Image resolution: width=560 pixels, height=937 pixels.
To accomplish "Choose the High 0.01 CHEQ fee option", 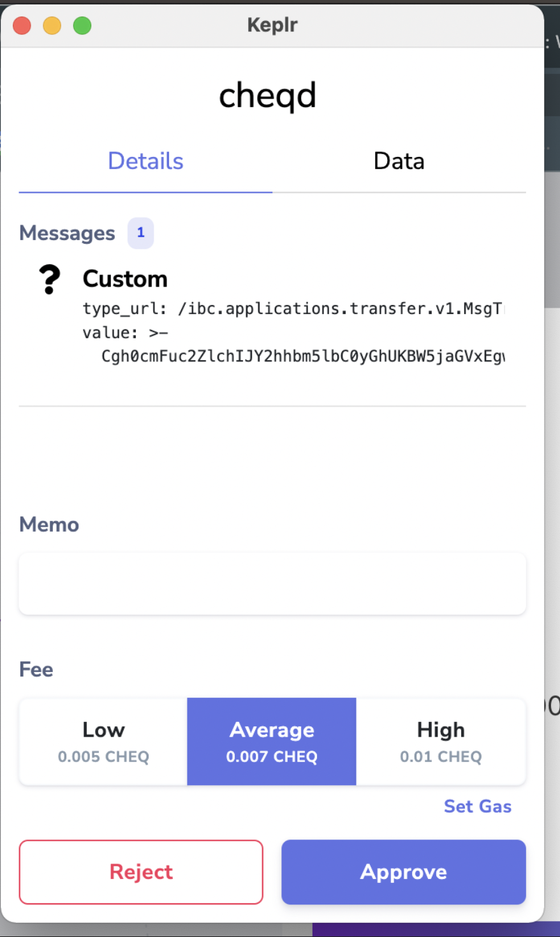I will point(441,742).
